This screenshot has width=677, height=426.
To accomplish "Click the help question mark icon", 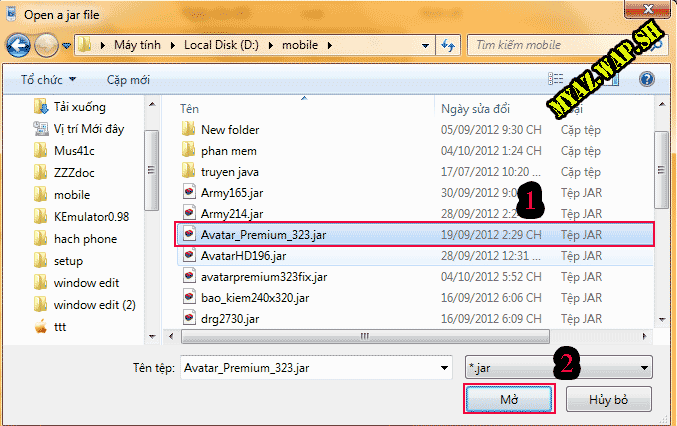I will click(x=646, y=79).
